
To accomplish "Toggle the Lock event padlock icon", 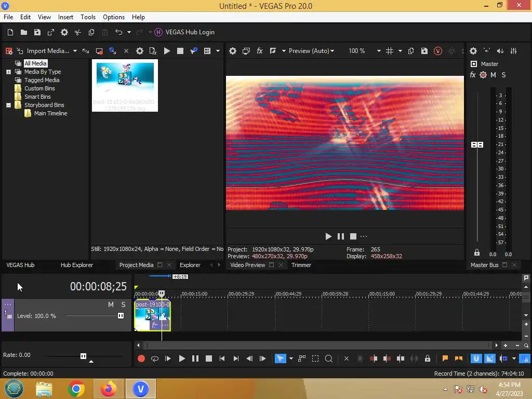I will tap(428, 358).
